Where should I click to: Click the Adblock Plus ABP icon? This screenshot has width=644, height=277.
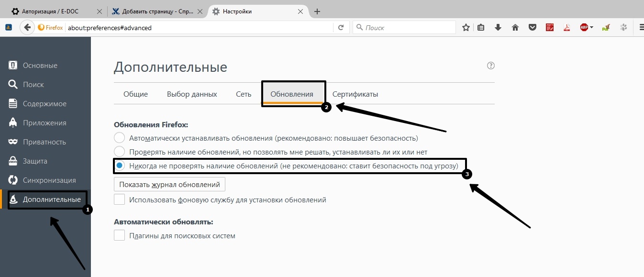point(584,28)
